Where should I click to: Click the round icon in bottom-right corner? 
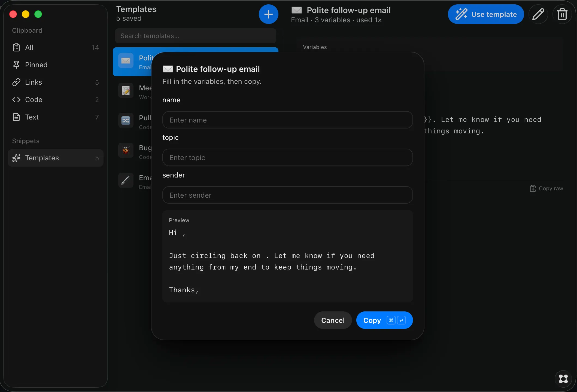(563, 379)
